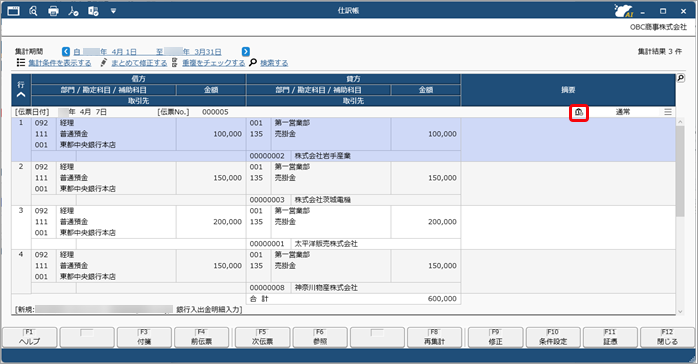
Task: Export to PDF using the PDF icon
Action: tap(73, 11)
